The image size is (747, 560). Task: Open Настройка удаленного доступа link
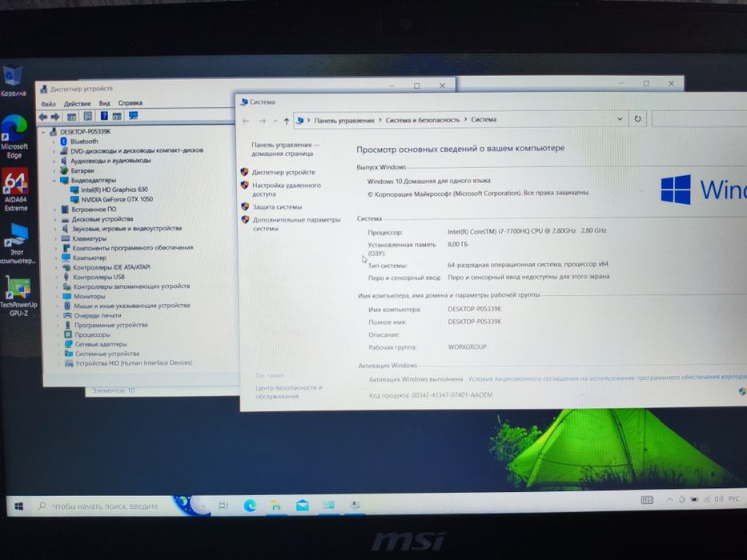(x=287, y=190)
